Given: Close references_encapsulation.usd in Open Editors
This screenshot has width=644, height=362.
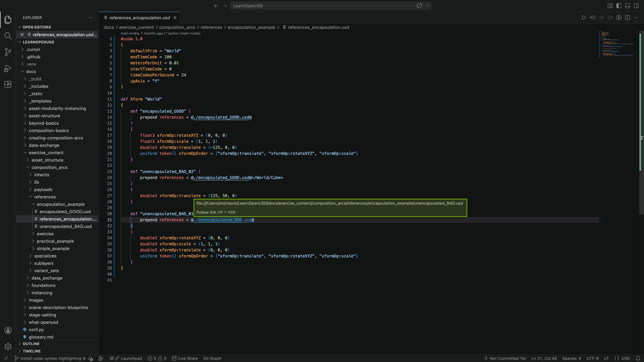Looking at the screenshot, I should pyautogui.click(x=22, y=35).
